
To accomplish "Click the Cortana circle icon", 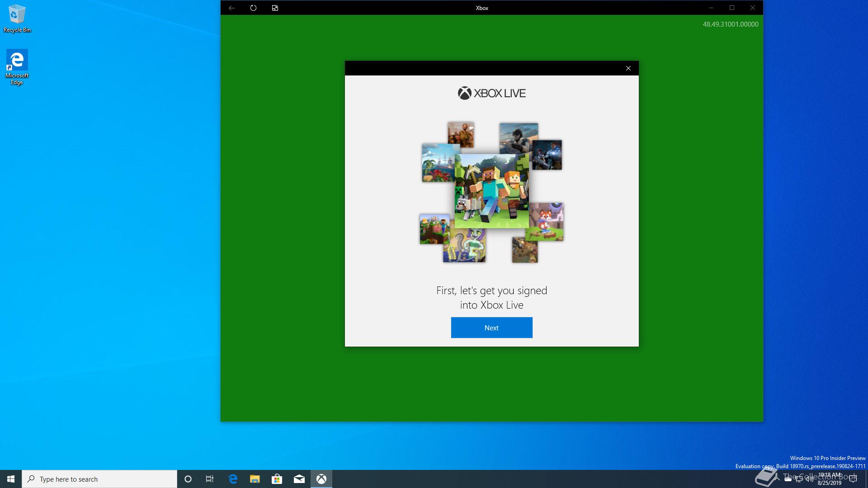I will coord(188,479).
